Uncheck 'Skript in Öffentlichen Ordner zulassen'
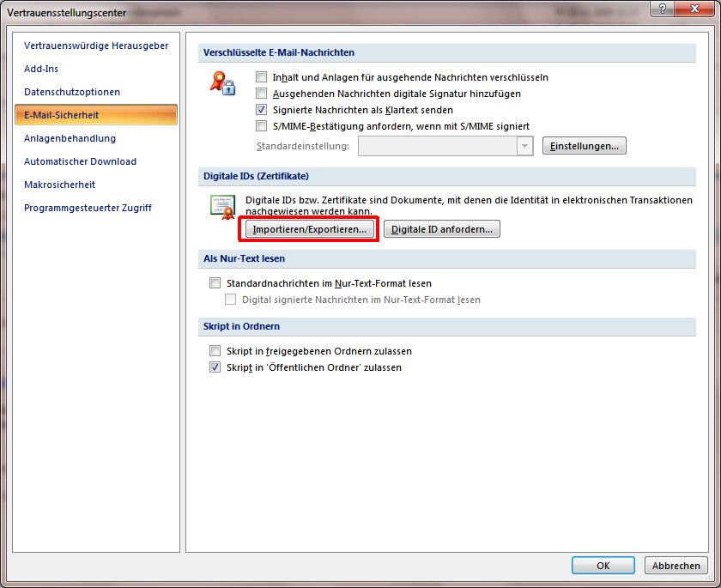 click(215, 367)
